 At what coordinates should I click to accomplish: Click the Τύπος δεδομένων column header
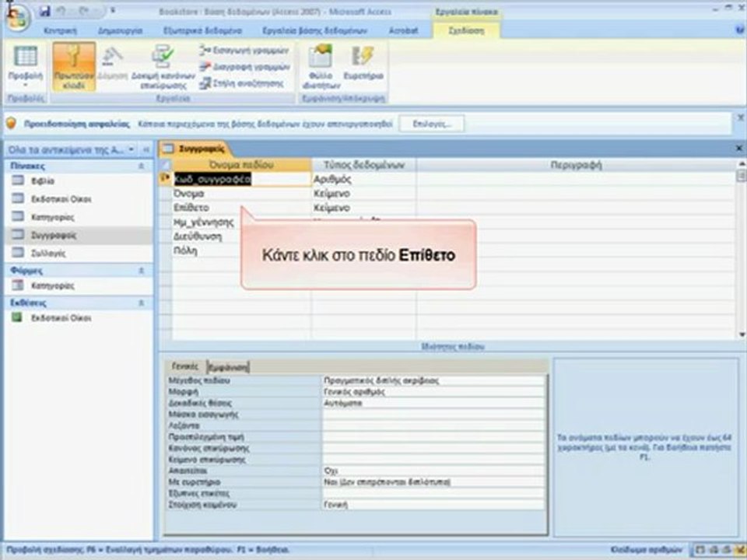click(x=364, y=165)
